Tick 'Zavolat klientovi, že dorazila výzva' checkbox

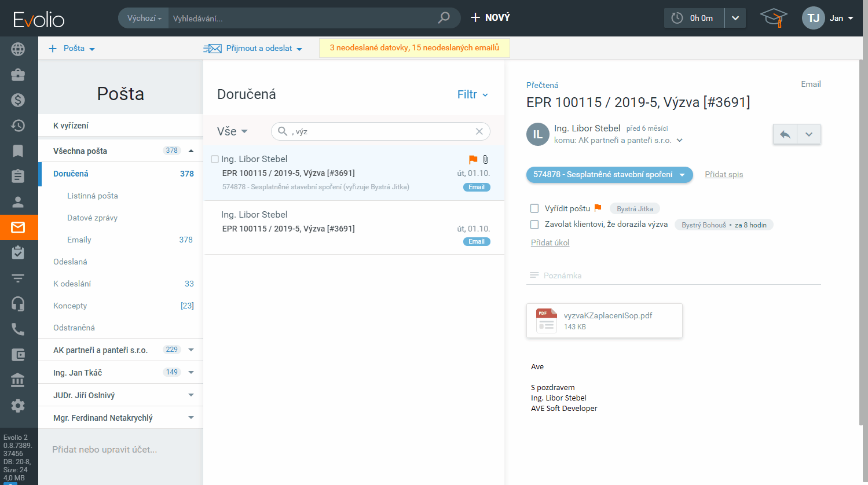[x=534, y=225]
